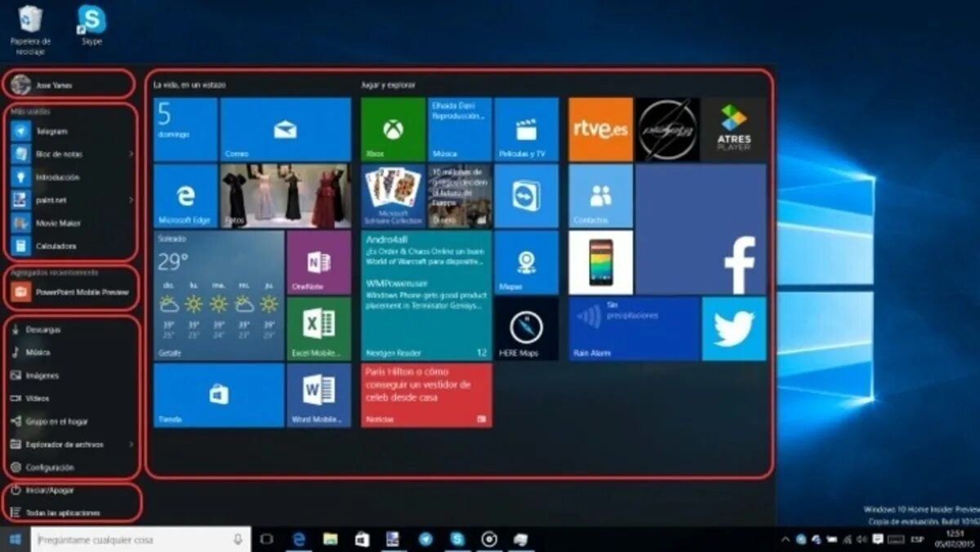
Task: Open the smartphone image tile
Action: (600, 262)
